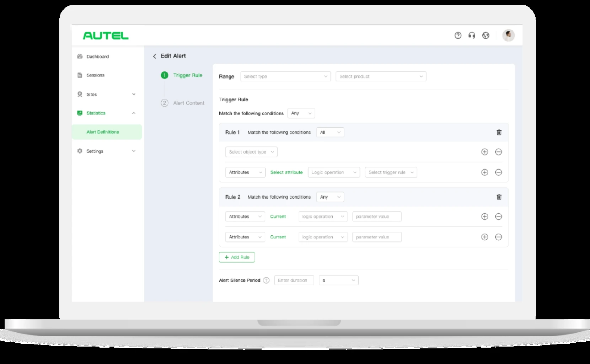The height and width of the screenshot is (364, 590).
Task: Open the Trigger Rule Any match dropdown
Action: [x=301, y=113]
